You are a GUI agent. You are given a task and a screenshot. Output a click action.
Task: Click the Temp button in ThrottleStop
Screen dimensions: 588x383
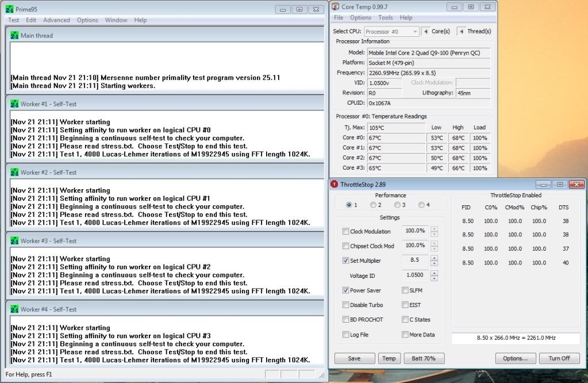pos(389,358)
